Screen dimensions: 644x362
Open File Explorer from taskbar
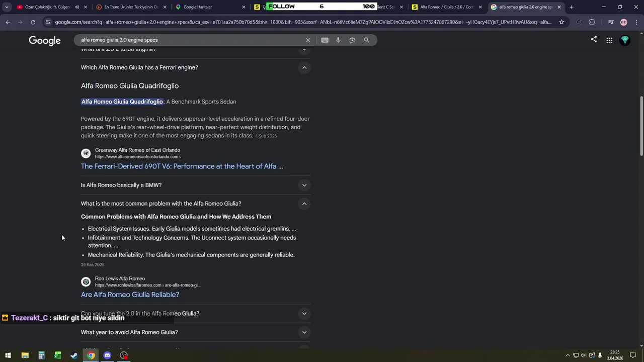click(x=25, y=355)
